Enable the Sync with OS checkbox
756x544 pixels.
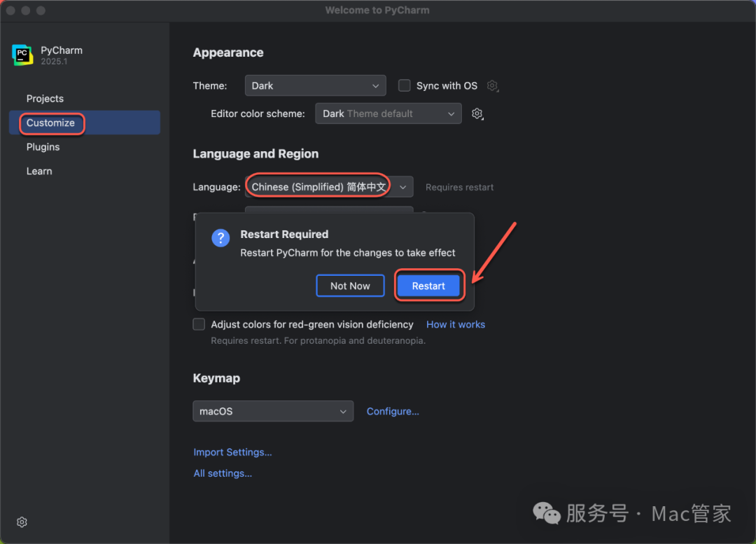pyautogui.click(x=405, y=85)
